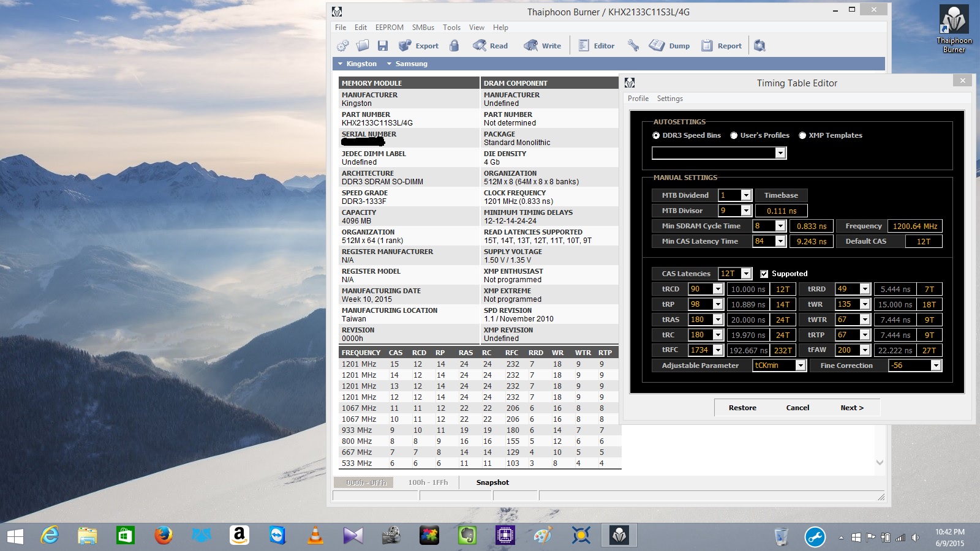Open the tRAS value dropdown
Viewport: 980px width, 551px height.
click(718, 320)
